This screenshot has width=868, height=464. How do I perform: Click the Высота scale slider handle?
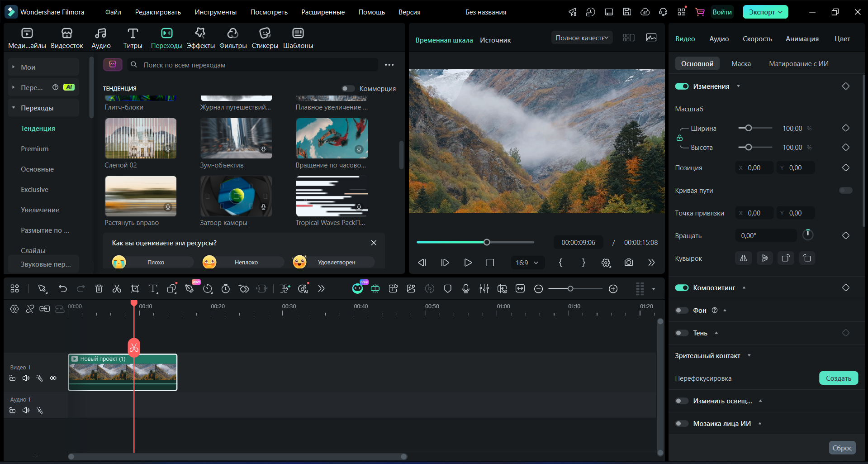pos(749,147)
